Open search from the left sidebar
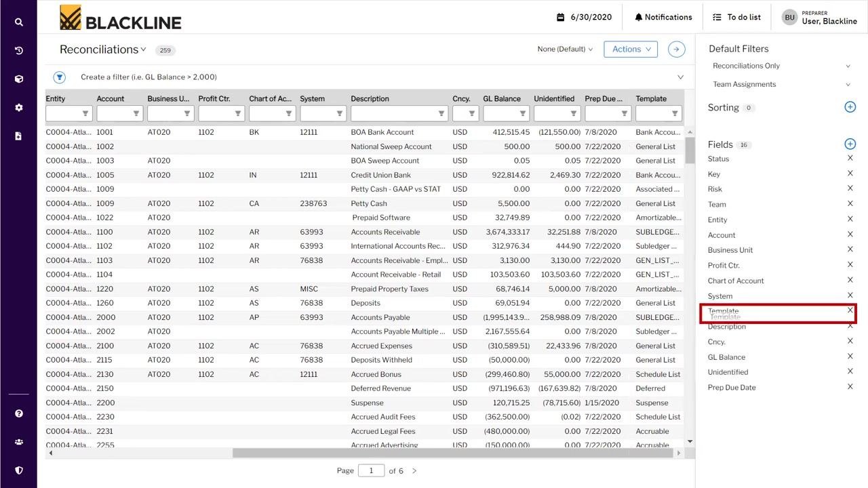 18,22
